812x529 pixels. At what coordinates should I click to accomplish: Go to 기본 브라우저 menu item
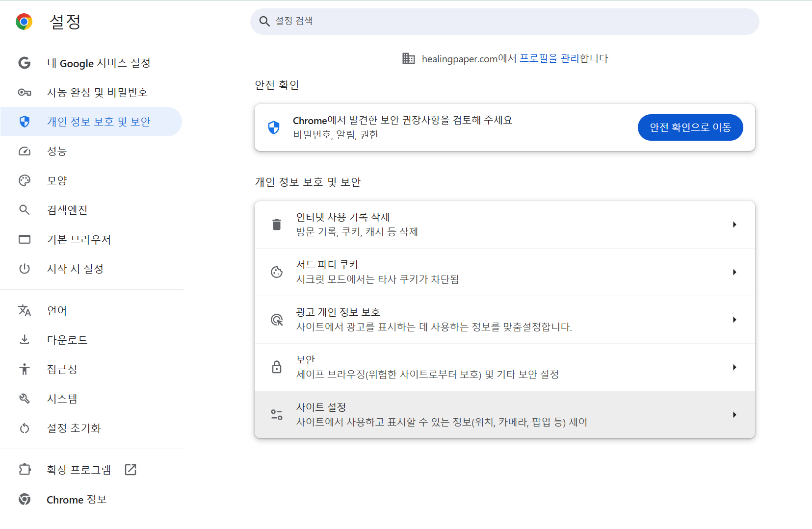point(79,239)
